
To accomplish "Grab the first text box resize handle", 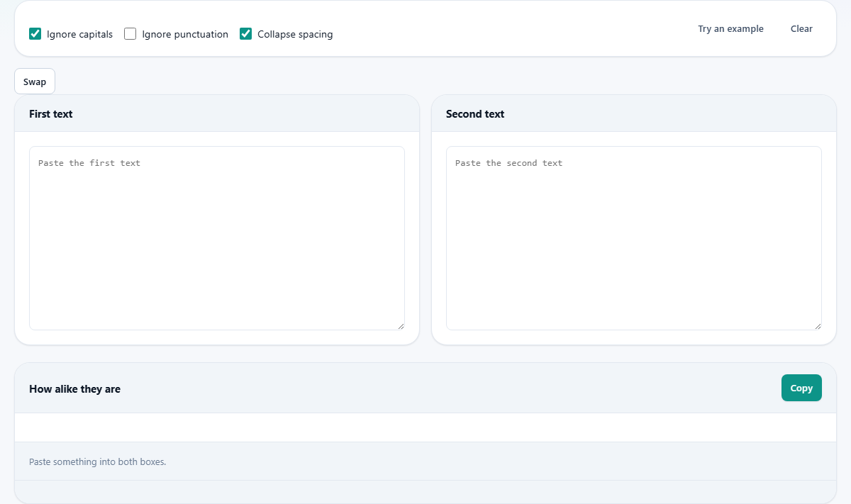I will click(x=401, y=326).
